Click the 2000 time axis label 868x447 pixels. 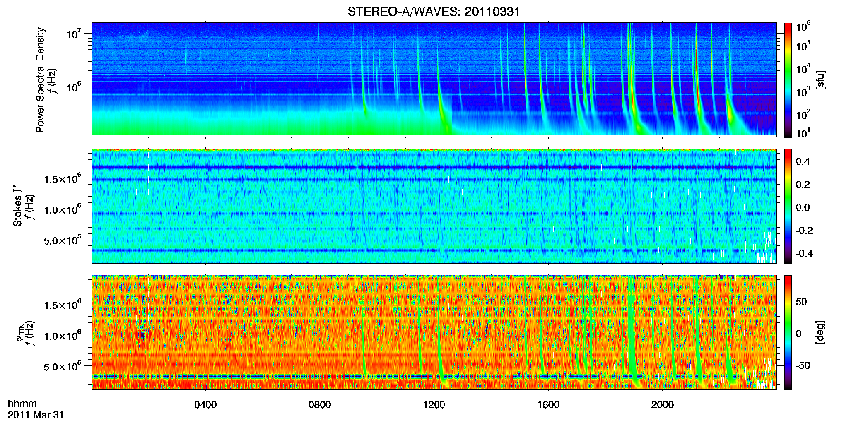[662, 405]
